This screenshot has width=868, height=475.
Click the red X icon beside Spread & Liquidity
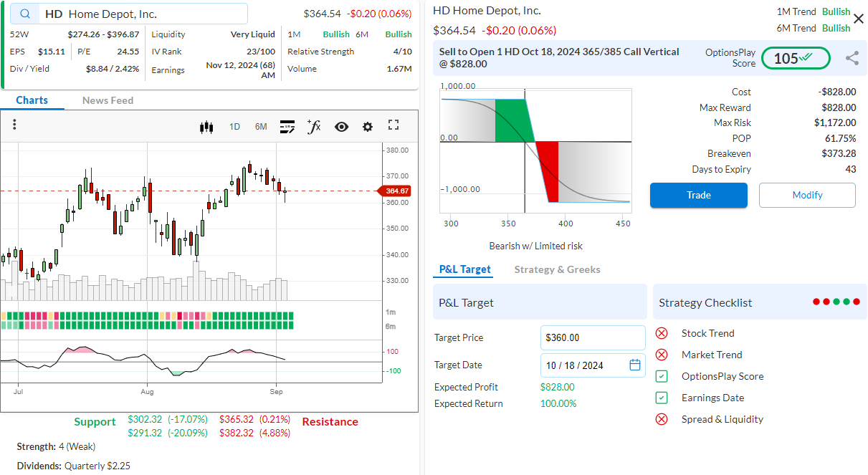pyautogui.click(x=662, y=419)
